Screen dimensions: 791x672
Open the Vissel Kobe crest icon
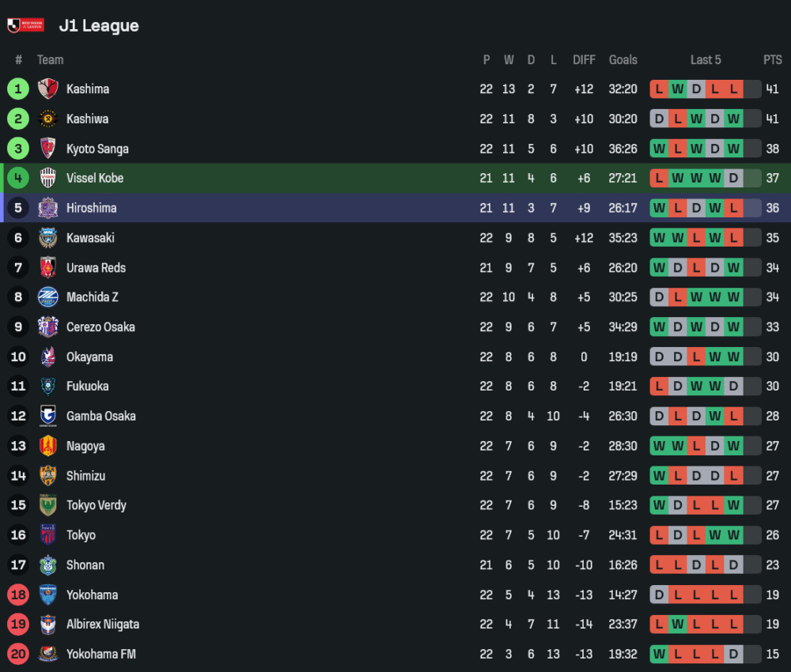click(x=48, y=179)
